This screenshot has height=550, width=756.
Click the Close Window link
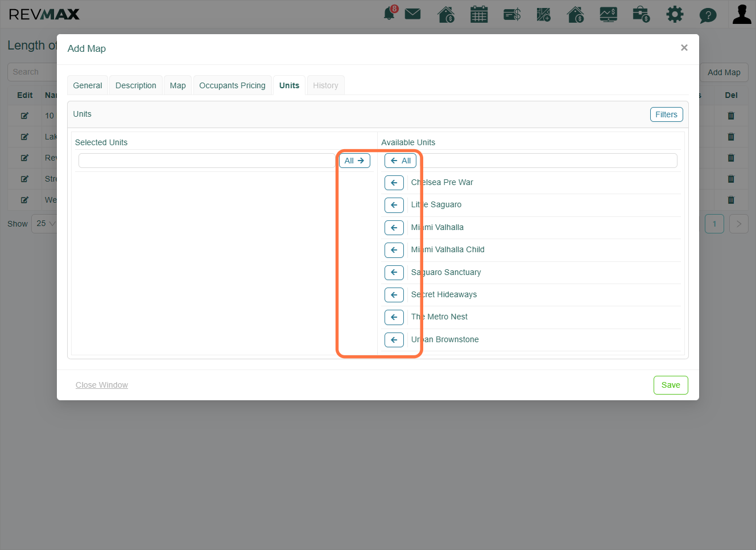[102, 385]
